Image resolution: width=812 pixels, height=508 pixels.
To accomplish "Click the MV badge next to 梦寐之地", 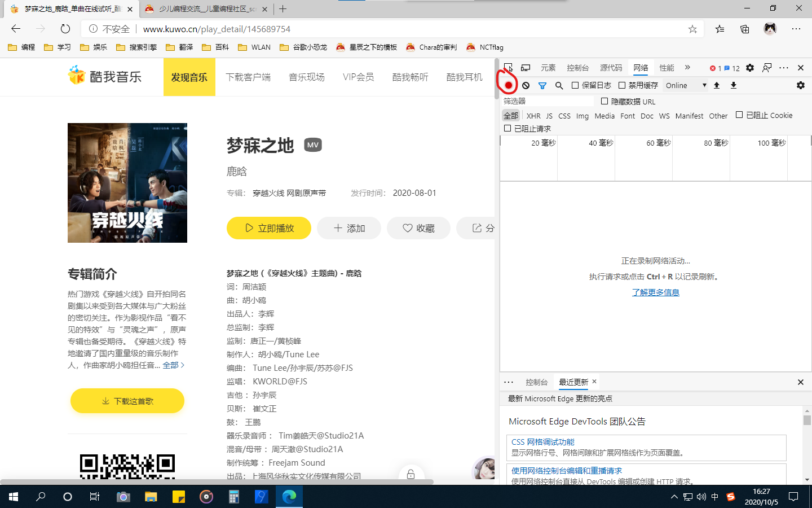I will point(313,145).
